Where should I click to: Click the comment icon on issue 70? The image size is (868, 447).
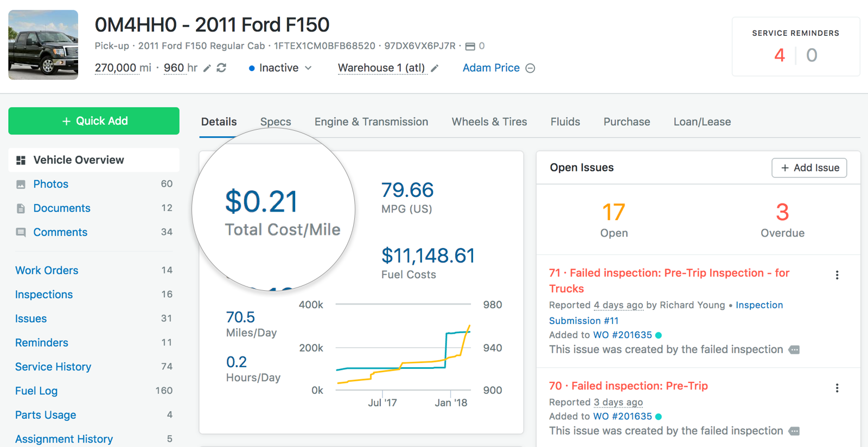794,431
